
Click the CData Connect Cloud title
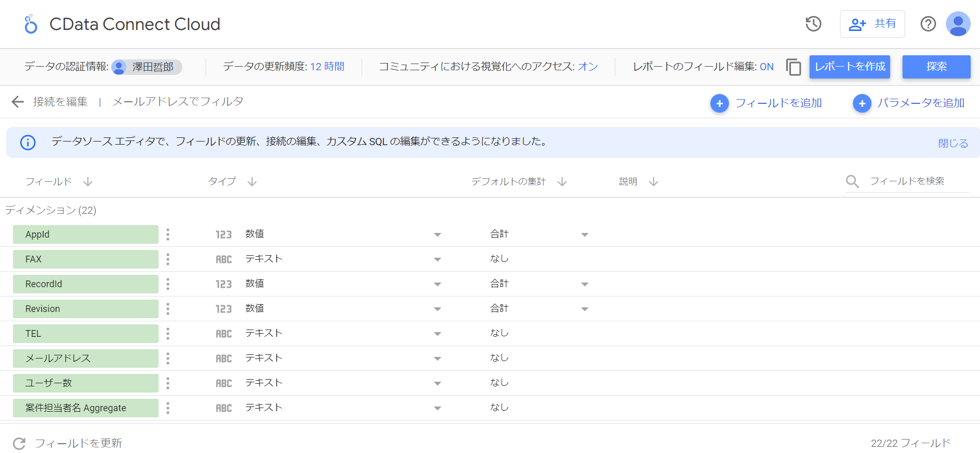[135, 24]
